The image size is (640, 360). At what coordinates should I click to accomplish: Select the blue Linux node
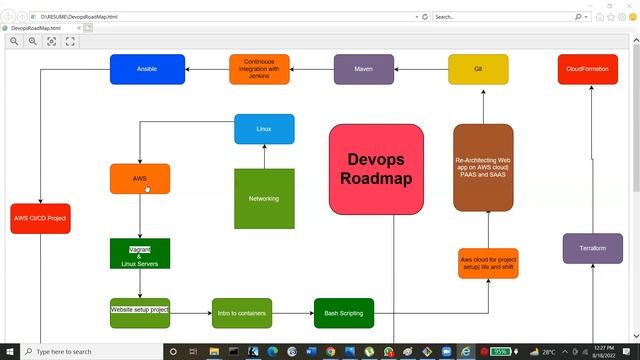click(x=264, y=129)
